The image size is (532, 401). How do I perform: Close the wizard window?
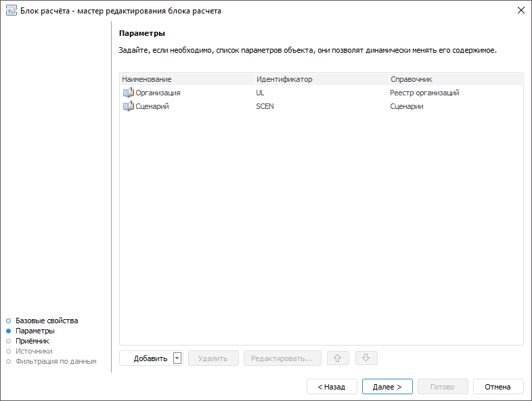click(x=520, y=11)
